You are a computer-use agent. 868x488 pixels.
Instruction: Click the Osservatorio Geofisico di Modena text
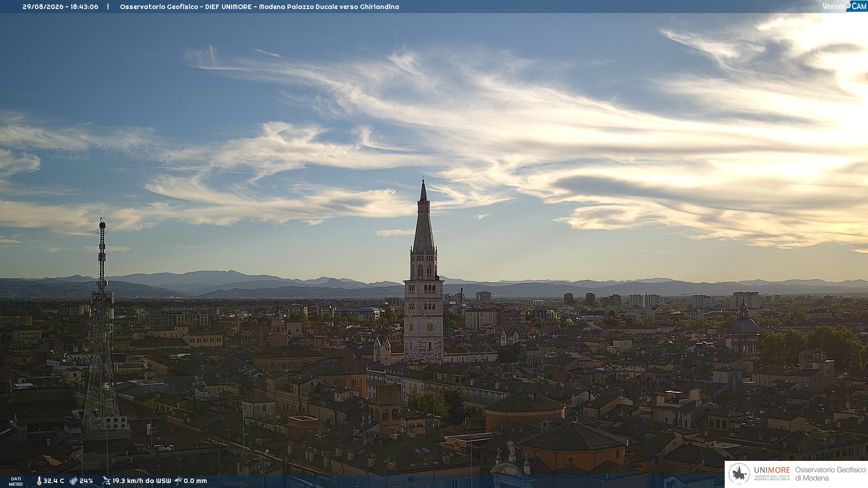(x=830, y=474)
